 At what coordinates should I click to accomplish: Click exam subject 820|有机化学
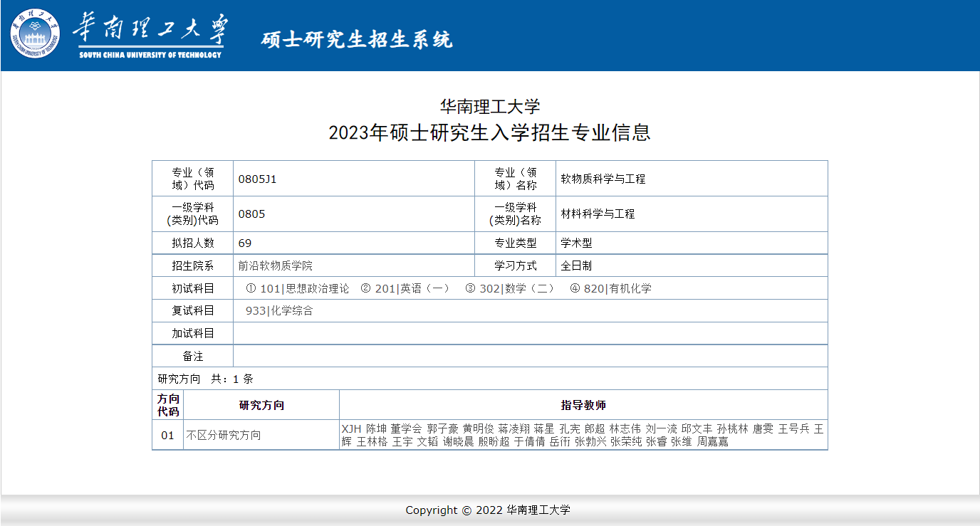pyautogui.click(x=617, y=288)
